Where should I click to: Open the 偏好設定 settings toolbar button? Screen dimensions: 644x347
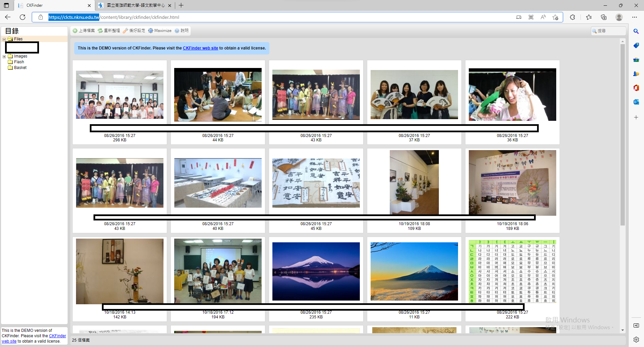pos(134,31)
